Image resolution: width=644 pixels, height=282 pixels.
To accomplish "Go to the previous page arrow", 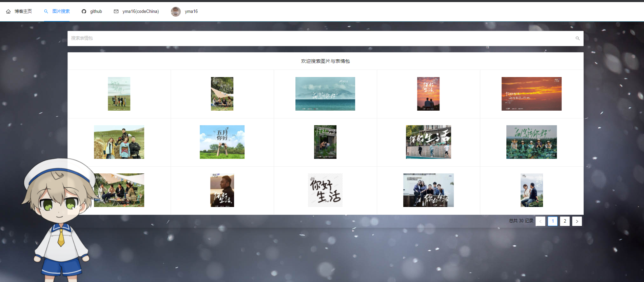I will [x=540, y=221].
